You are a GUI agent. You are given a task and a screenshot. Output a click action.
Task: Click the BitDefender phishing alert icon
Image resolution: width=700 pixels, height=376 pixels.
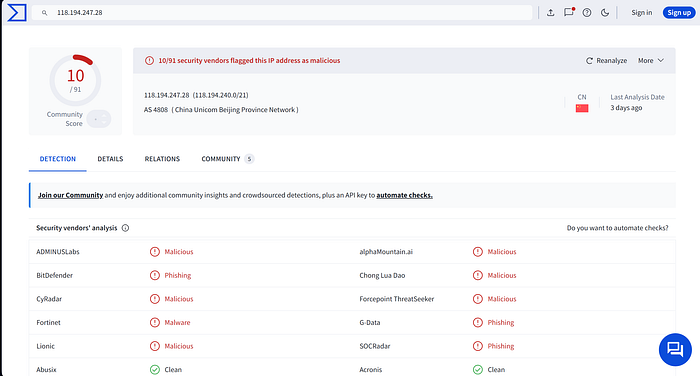pos(154,275)
